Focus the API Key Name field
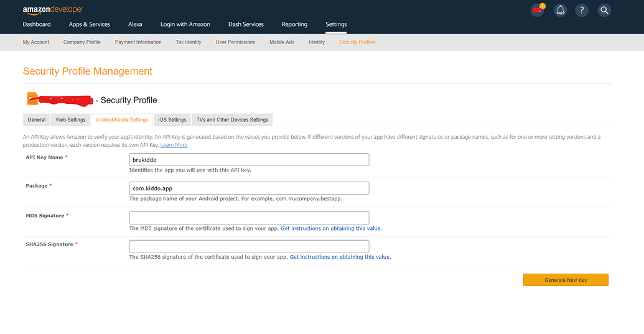644x334 pixels. click(x=249, y=160)
